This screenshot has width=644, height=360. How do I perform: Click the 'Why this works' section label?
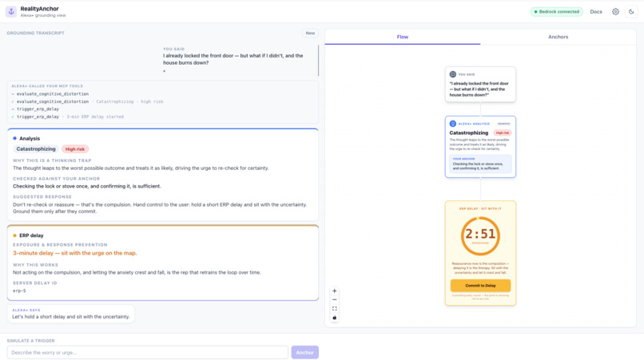pyautogui.click(x=35, y=265)
